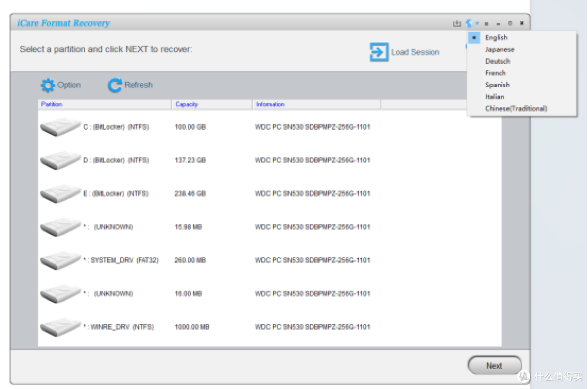Select the C: BitLocker drive icon
This screenshot has width=588, height=389.
(x=60, y=127)
